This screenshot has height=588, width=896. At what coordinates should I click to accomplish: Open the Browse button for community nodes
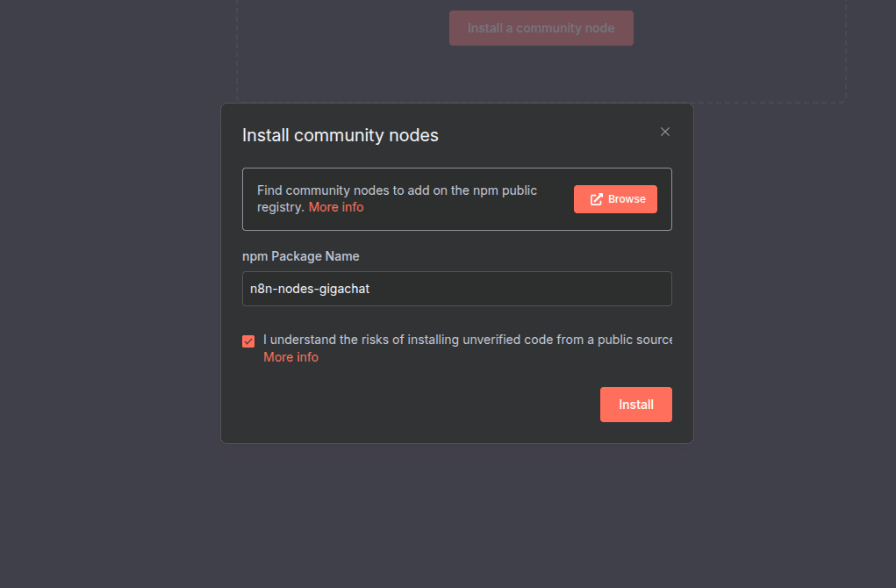tap(615, 198)
